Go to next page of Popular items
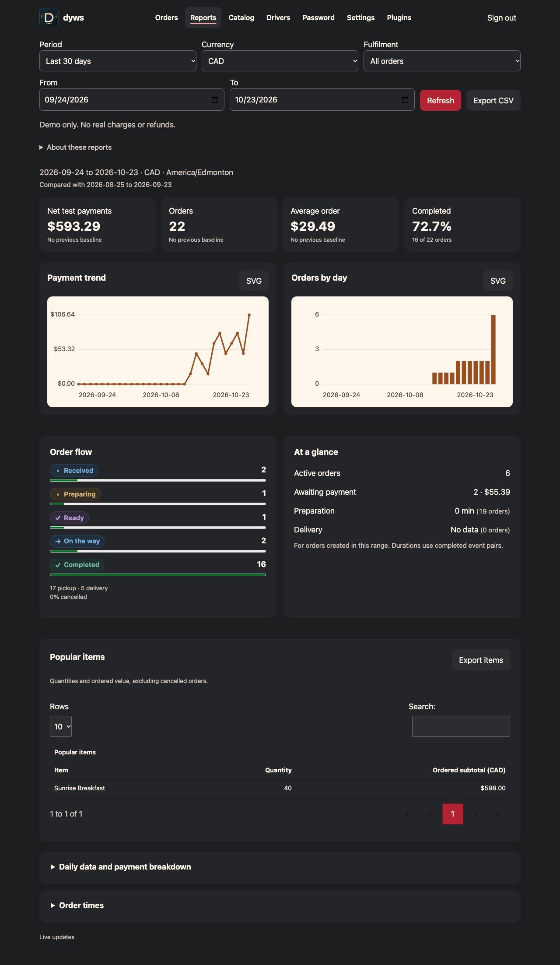 [x=476, y=814]
